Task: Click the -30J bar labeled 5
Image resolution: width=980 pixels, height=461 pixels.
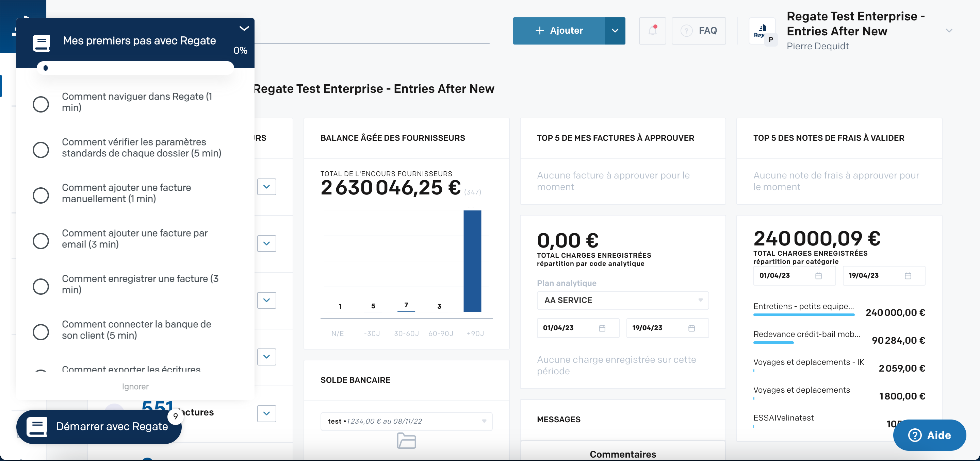Action: coord(373,311)
